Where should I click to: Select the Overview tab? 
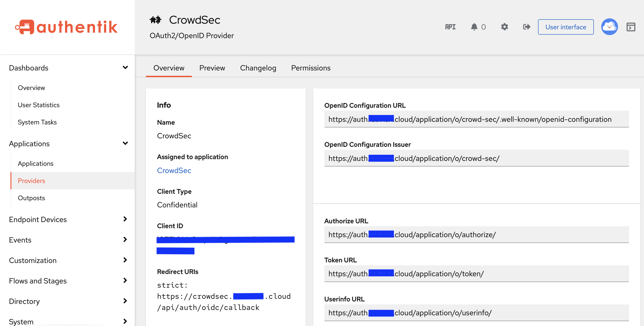(x=169, y=68)
